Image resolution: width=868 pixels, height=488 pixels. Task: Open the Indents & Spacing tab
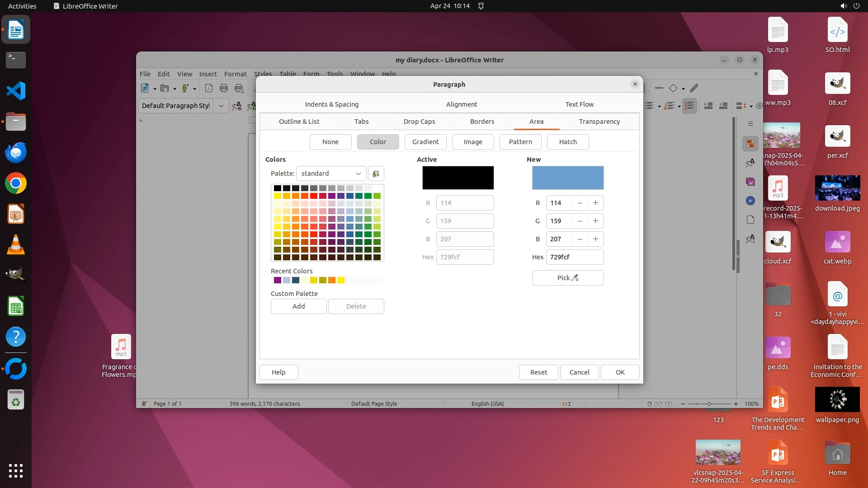coord(331,104)
